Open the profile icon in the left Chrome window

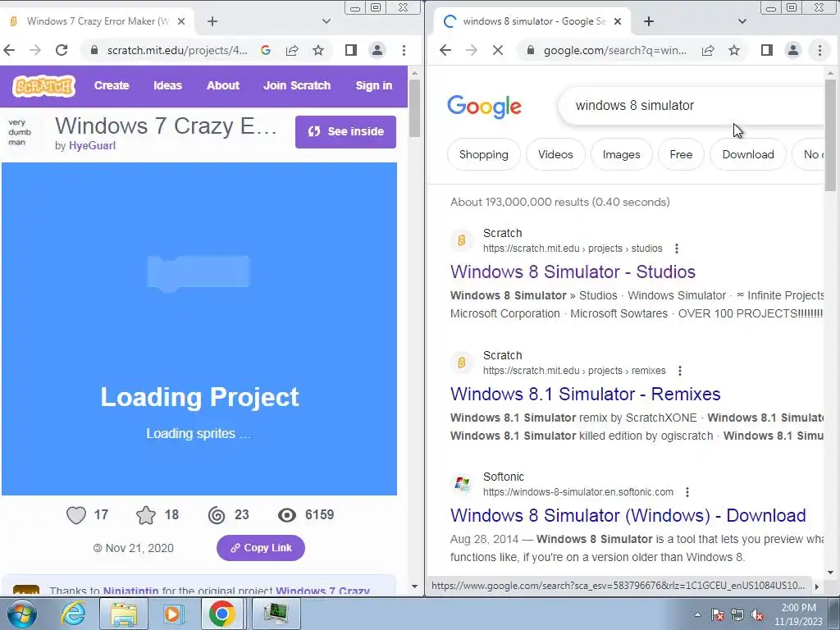pyautogui.click(x=377, y=50)
